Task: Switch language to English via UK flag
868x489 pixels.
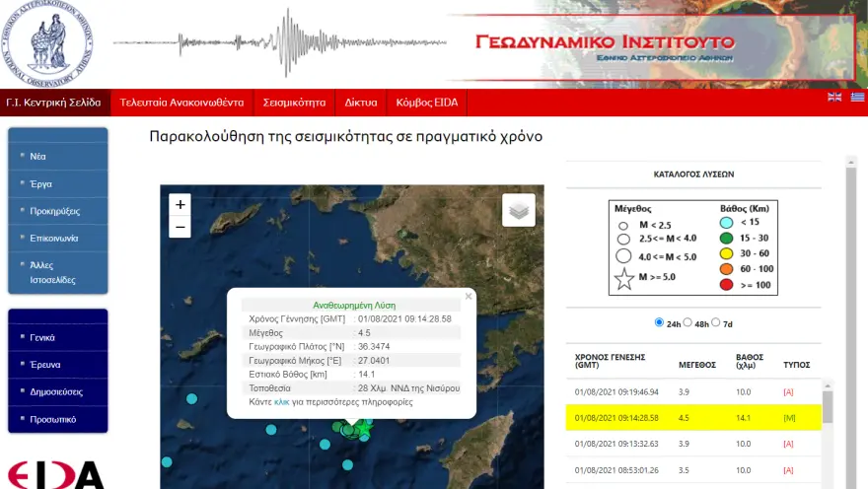Action: coord(834,97)
